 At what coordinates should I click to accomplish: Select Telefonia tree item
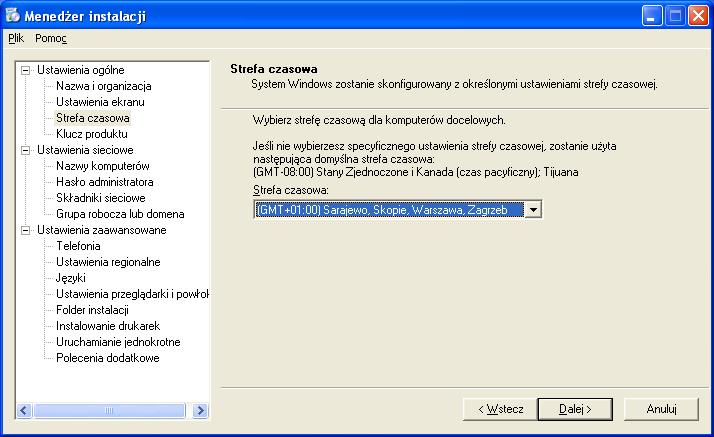(x=78, y=246)
